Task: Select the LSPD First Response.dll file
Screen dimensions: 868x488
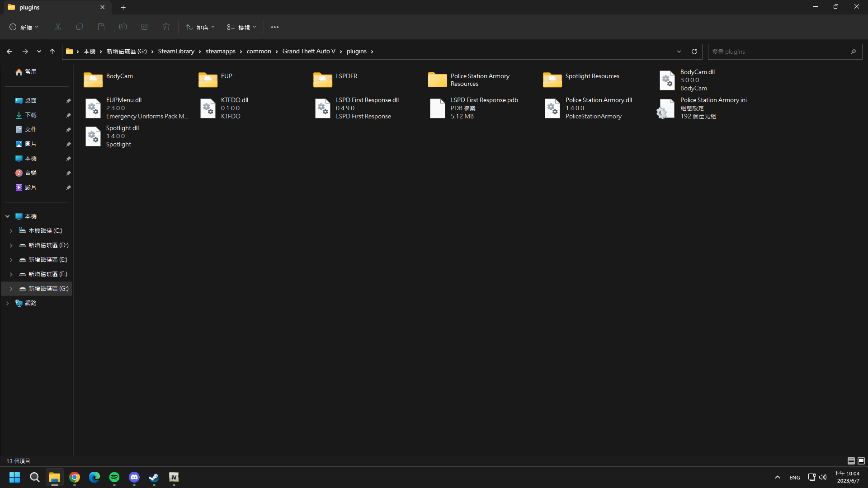Action: (x=357, y=108)
